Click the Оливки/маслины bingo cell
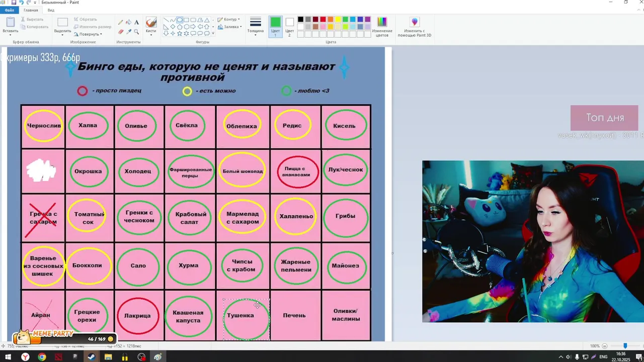The image size is (644, 362). [x=346, y=315]
